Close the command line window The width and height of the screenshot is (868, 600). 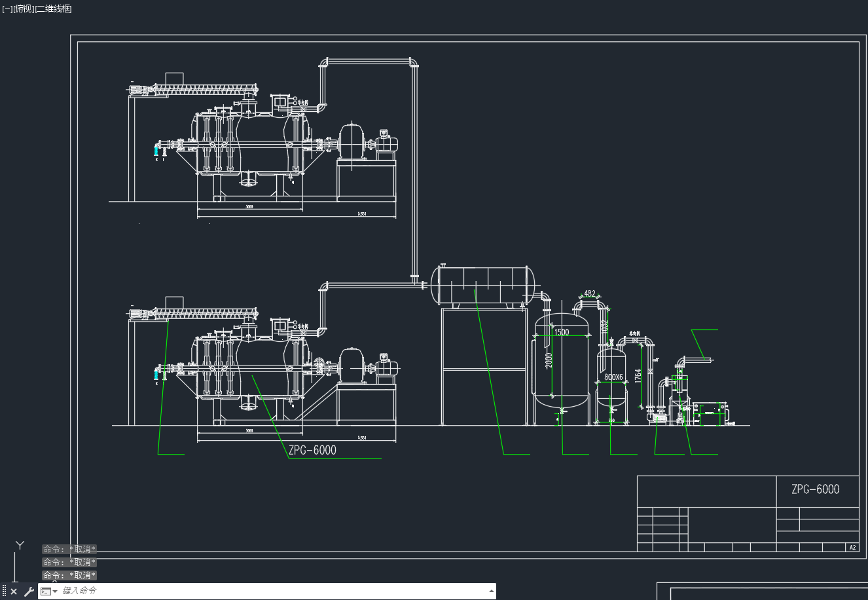[14, 591]
